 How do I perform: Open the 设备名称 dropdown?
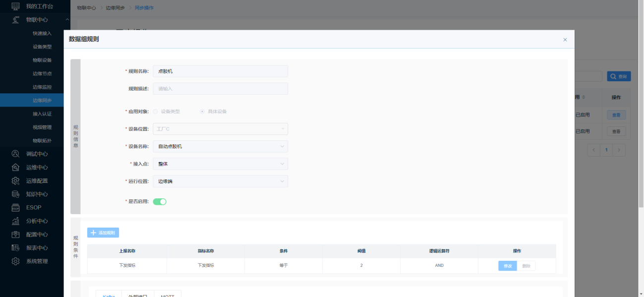(x=220, y=146)
